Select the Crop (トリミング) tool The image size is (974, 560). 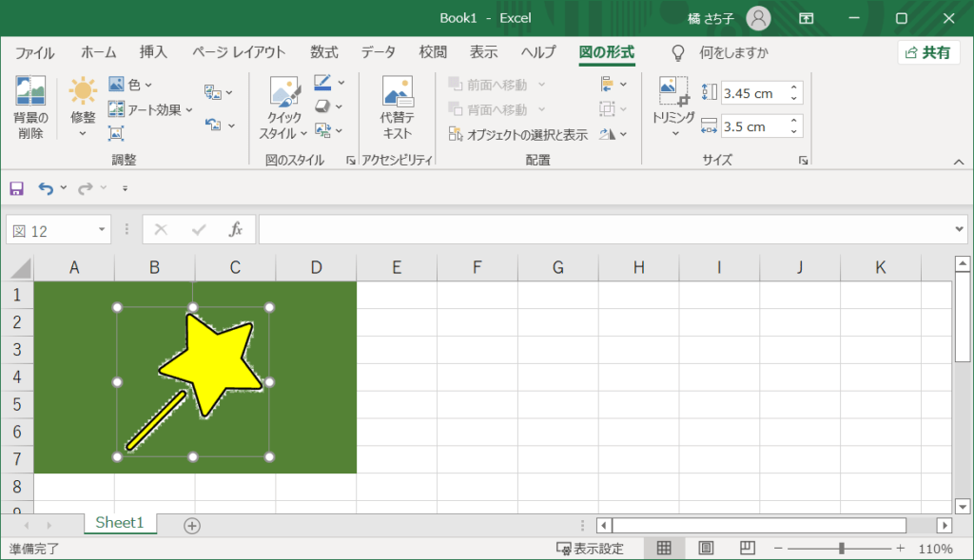pyautogui.click(x=673, y=106)
